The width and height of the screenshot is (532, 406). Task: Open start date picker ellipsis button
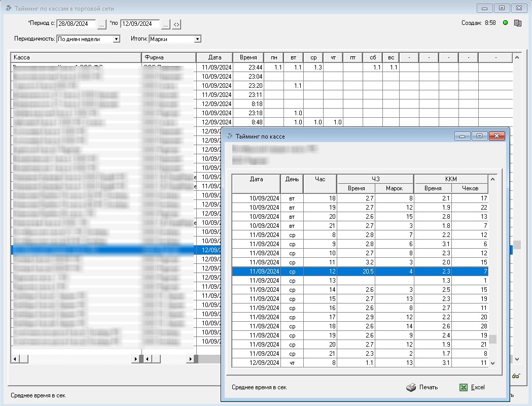click(101, 24)
